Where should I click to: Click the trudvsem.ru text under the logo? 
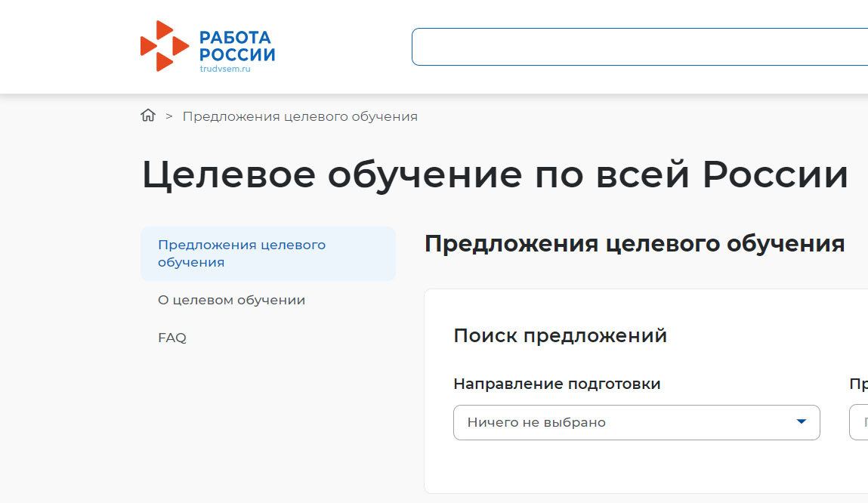click(224, 69)
